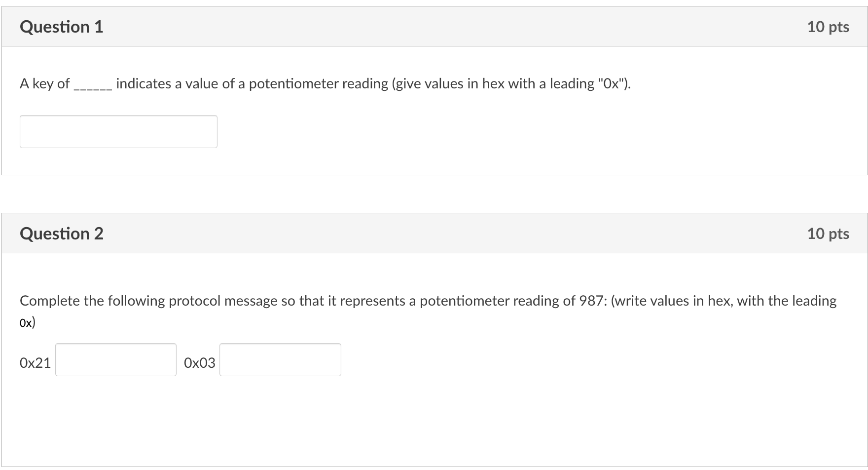The width and height of the screenshot is (868, 470).
Task: Click the "0x)" text under Question 2 prompt
Action: click(x=28, y=323)
